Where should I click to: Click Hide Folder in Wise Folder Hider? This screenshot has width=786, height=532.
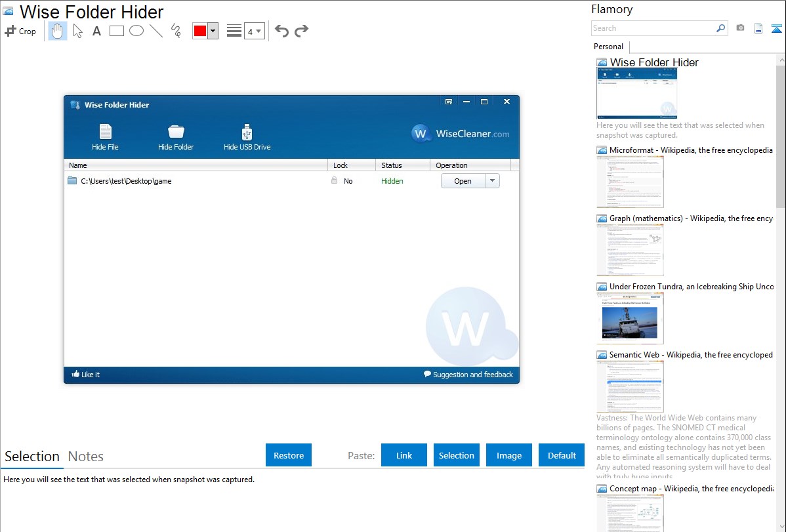tap(176, 137)
